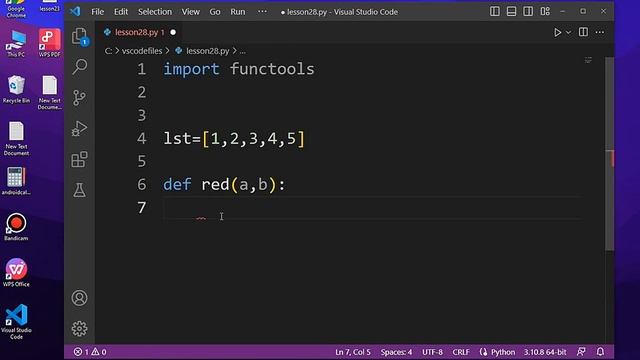Open the Extensions view icon
The height and width of the screenshot is (360, 640).
point(80,159)
